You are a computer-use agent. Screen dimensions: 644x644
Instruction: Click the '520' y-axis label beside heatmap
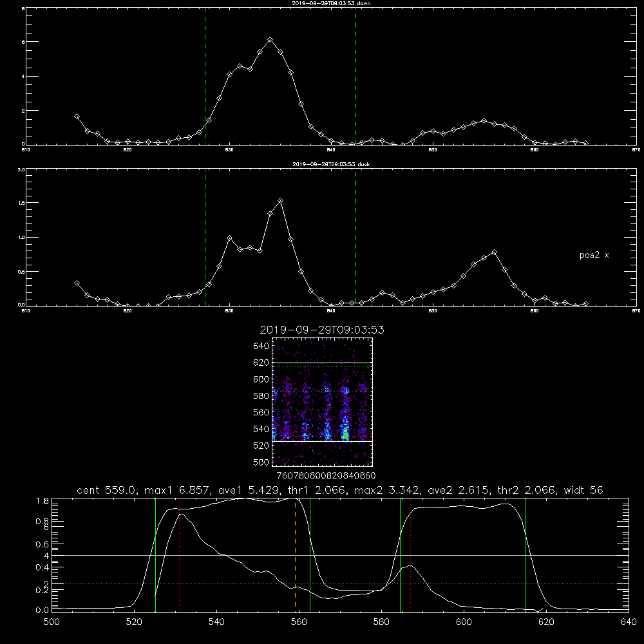click(x=261, y=446)
